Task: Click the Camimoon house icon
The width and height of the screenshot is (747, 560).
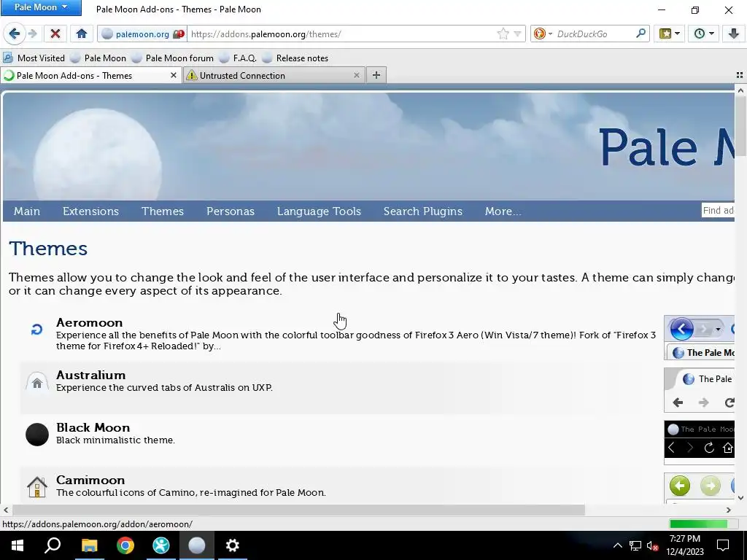Action: [x=36, y=486]
